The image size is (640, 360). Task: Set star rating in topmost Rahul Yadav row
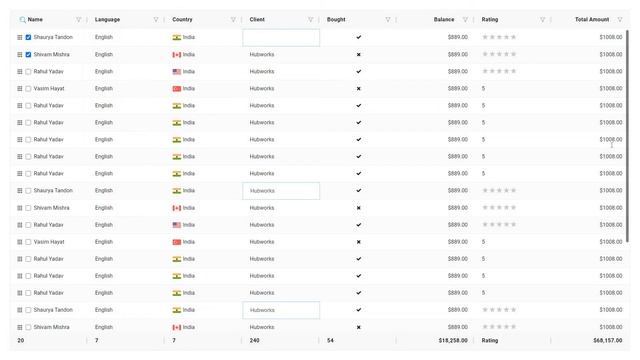(x=499, y=71)
